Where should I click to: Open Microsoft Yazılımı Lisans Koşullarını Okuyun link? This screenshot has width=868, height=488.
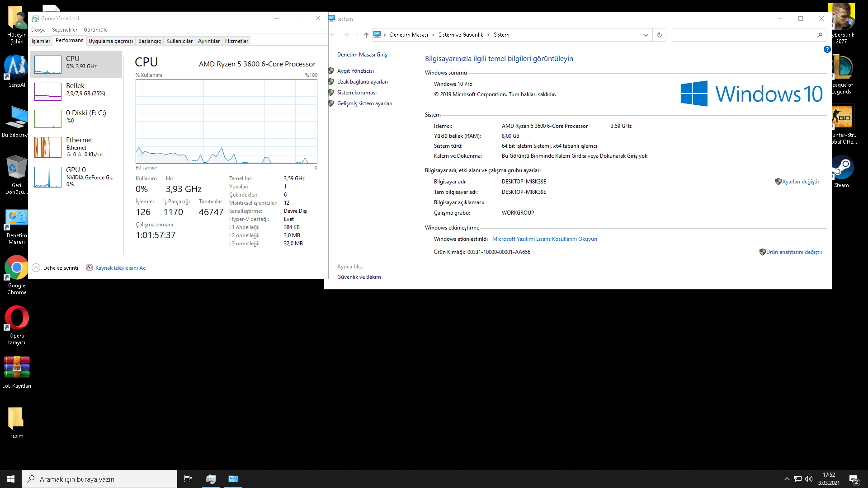pyautogui.click(x=545, y=239)
